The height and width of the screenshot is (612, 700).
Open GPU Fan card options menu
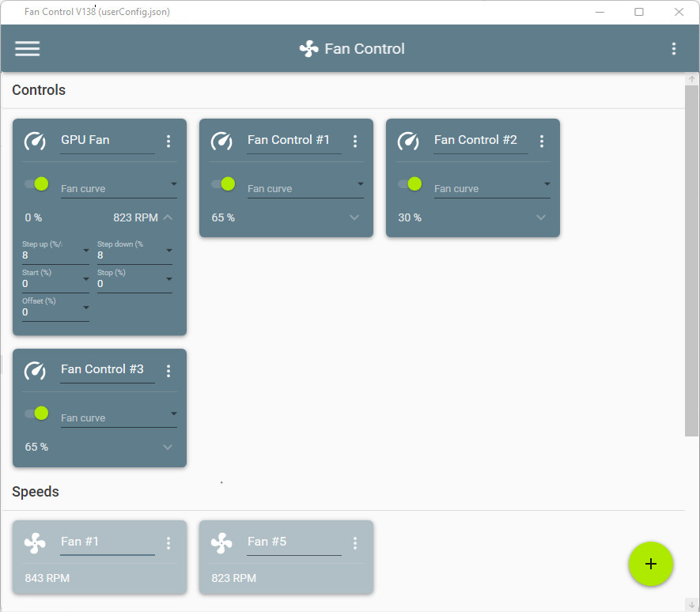[168, 142]
